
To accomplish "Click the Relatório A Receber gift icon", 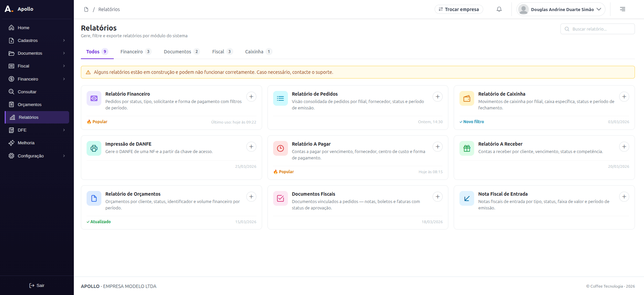I will coord(467,148).
